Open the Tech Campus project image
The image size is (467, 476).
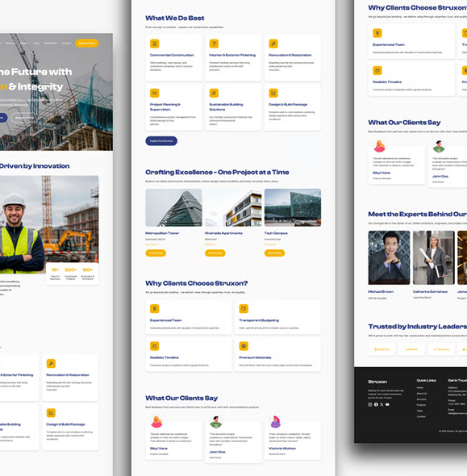point(293,207)
